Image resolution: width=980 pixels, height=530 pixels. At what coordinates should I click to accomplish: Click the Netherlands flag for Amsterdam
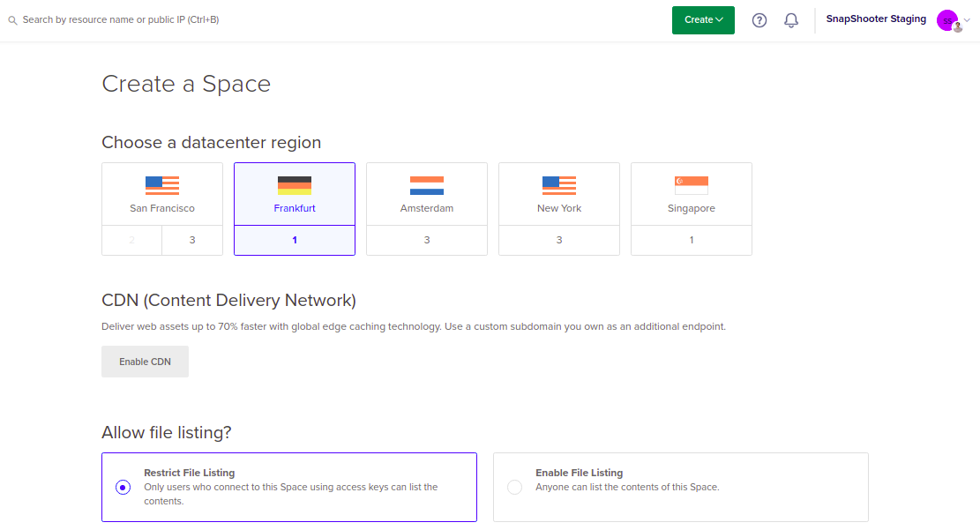(x=427, y=185)
